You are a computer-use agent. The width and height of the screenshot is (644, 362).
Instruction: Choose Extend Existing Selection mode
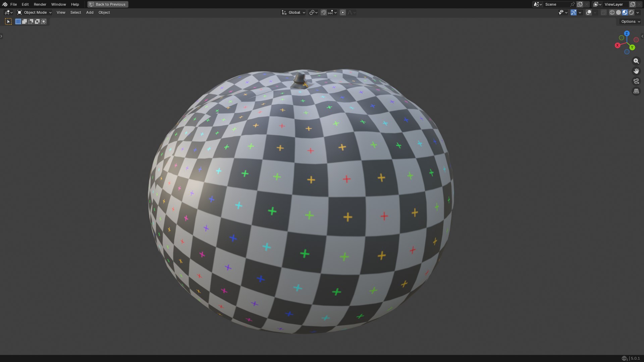(x=24, y=21)
